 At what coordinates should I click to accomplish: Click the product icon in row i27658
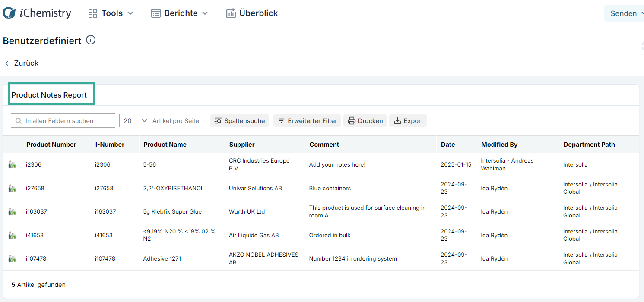(x=12, y=188)
